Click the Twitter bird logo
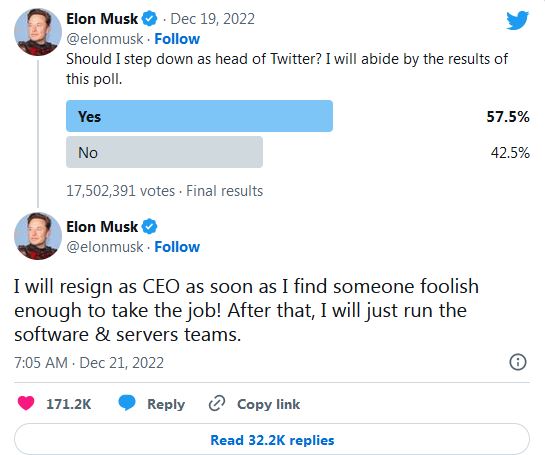 click(x=517, y=21)
